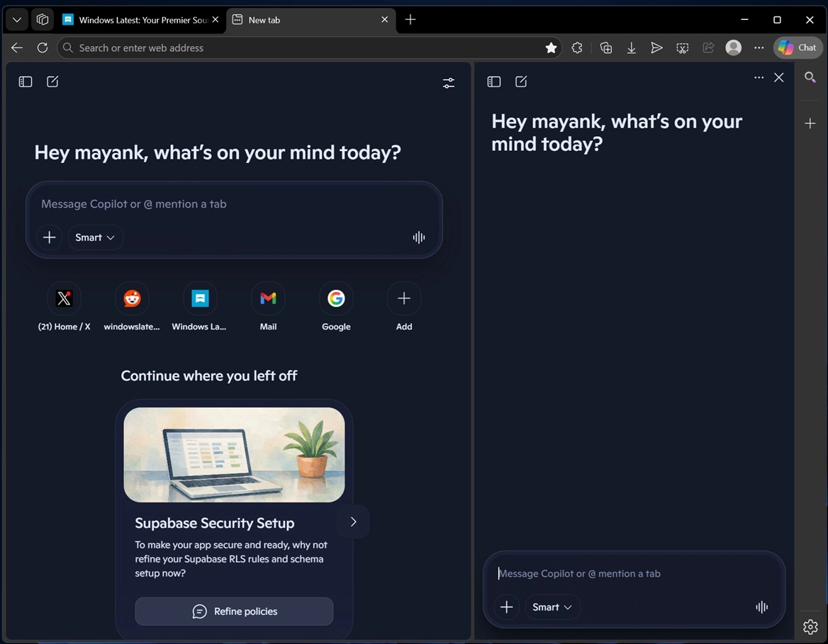Open the Windows Latest shortcut tile
Screen dimensions: 828x644
tap(200, 307)
